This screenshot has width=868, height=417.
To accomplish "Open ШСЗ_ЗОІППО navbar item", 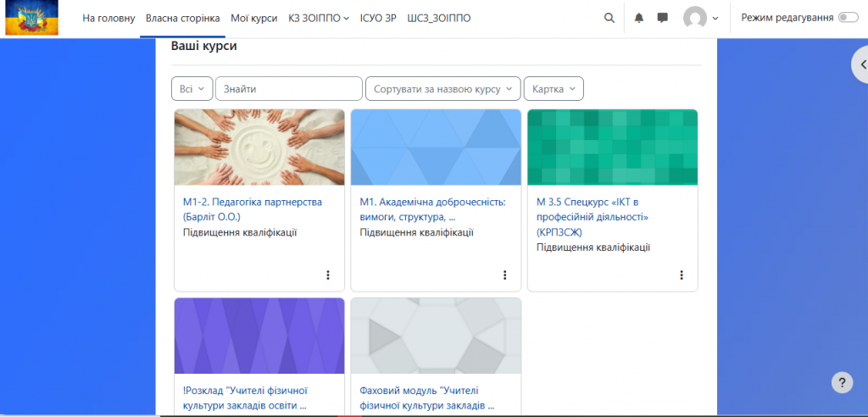I will pos(438,19).
